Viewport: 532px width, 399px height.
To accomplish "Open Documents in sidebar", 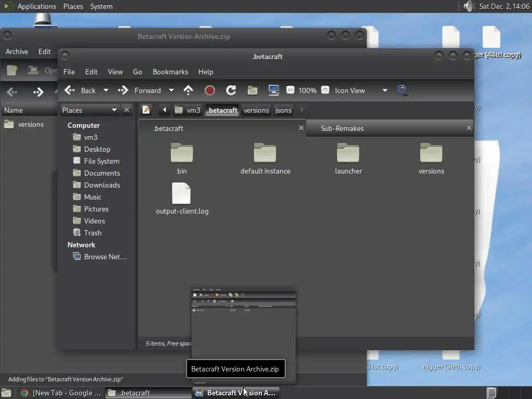I will pos(101,173).
